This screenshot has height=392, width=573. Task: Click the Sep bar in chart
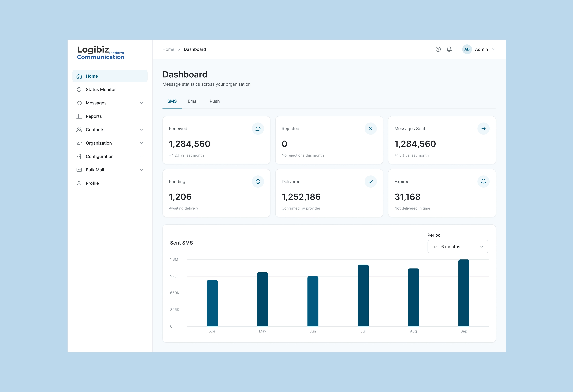[x=464, y=293]
